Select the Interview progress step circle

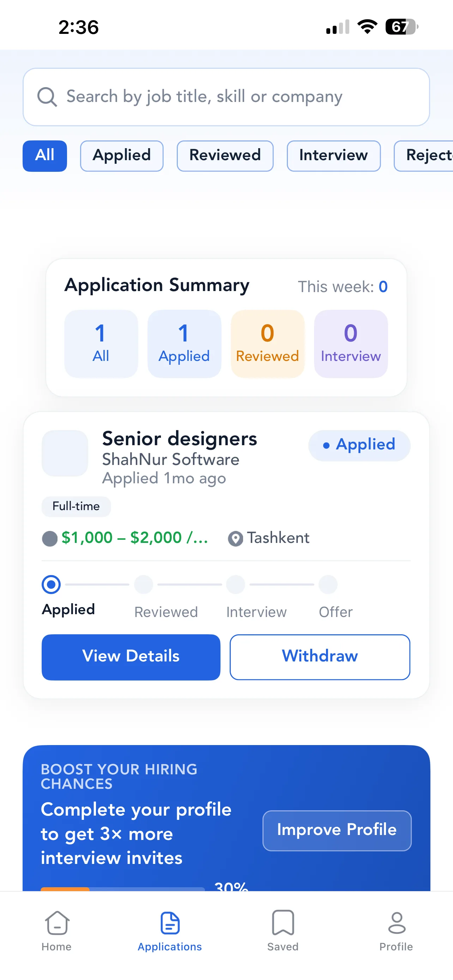[235, 584]
